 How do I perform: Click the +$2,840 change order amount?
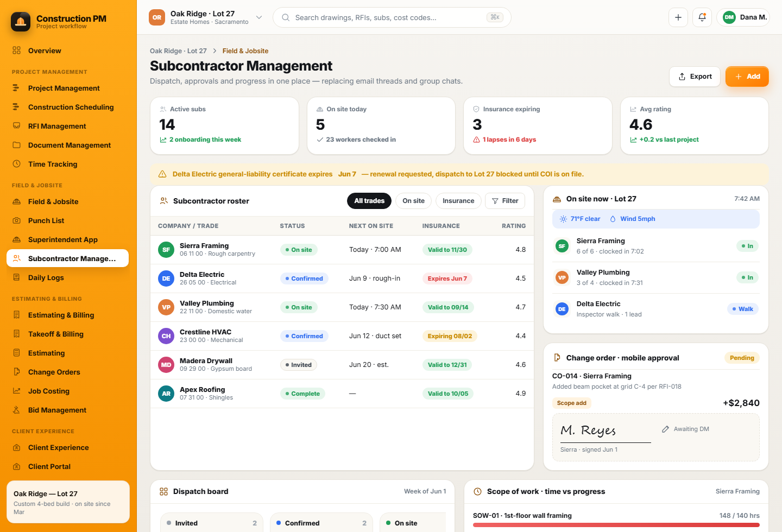pos(741,403)
